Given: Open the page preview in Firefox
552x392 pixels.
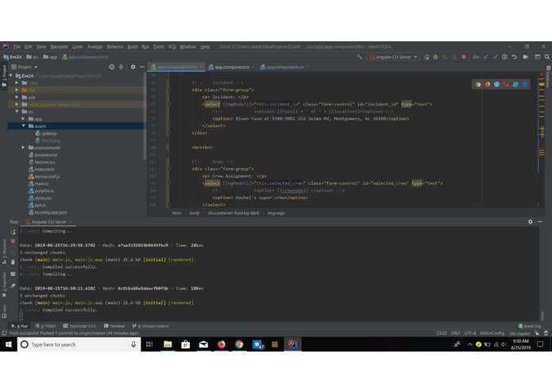Looking at the screenshot, I should tap(487, 84).
